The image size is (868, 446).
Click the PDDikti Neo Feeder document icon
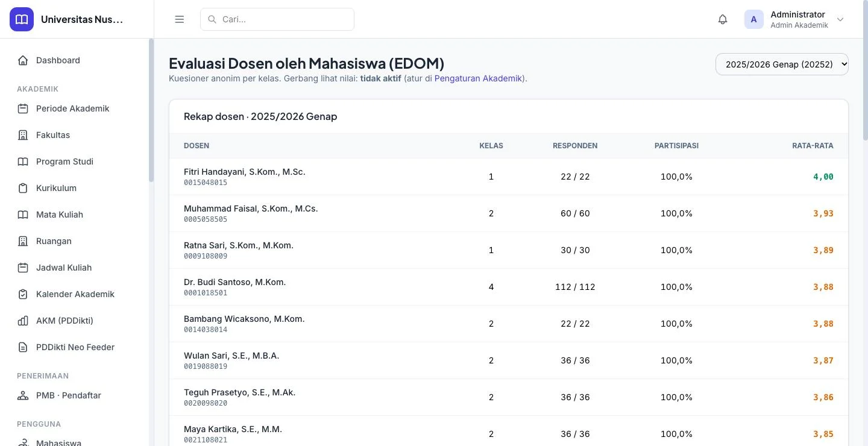click(23, 347)
